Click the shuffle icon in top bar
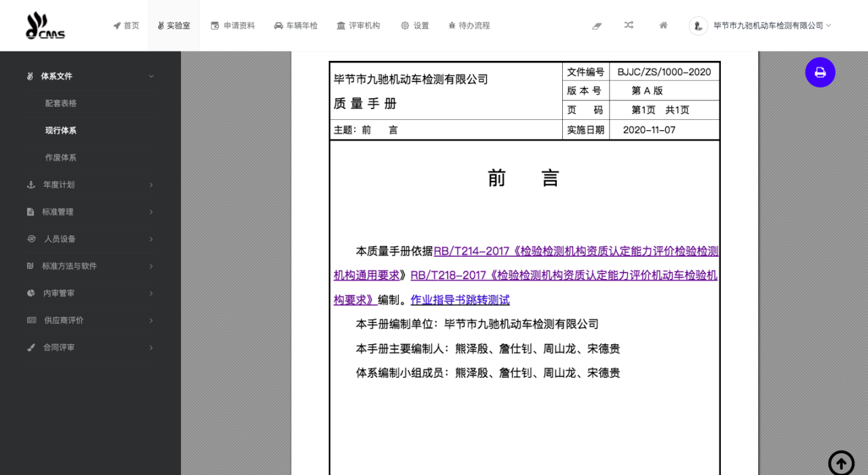The height and width of the screenshot is (475, 868). (x=629, y=25)
